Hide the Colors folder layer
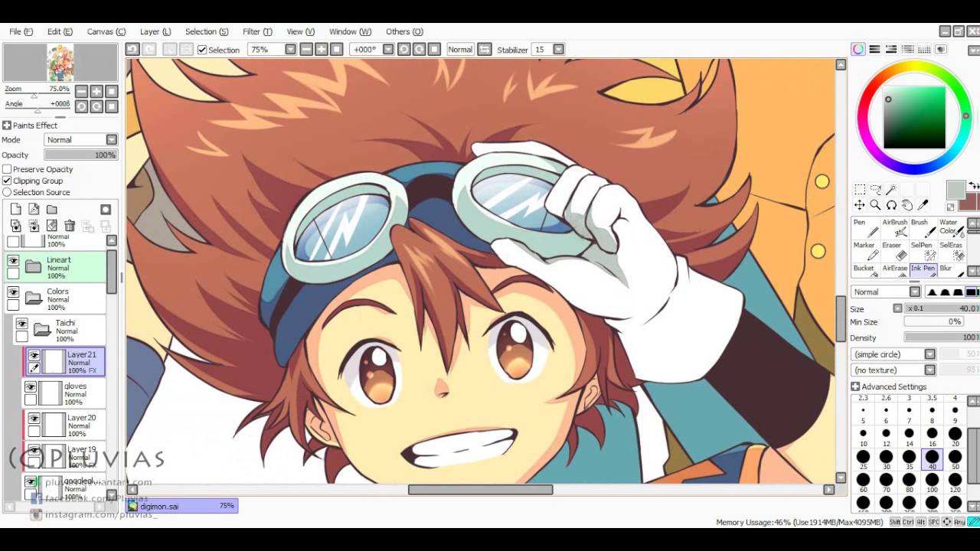980x551 pixels. 13,292
